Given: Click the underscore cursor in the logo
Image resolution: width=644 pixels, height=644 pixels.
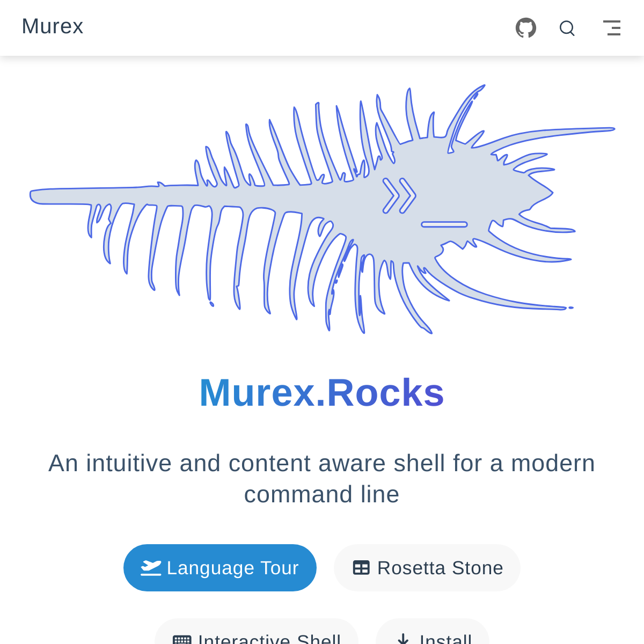Looking at the screenshot, I should 444,224.
